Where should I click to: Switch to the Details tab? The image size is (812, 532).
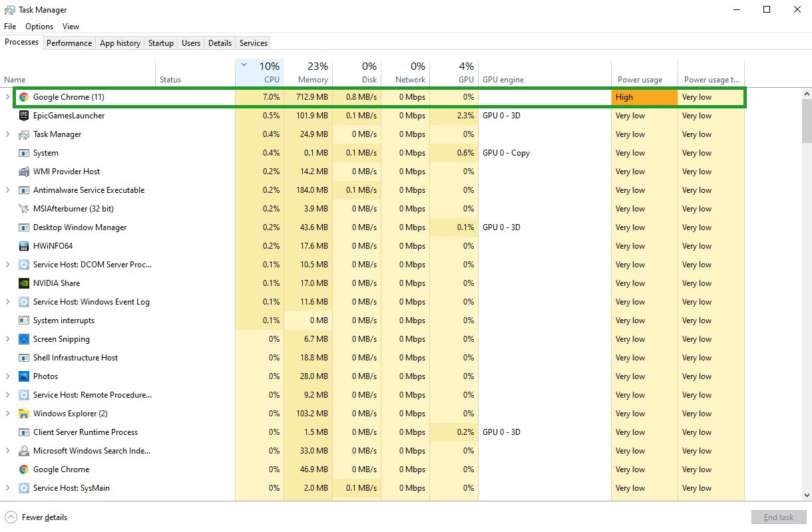point(220,43)
